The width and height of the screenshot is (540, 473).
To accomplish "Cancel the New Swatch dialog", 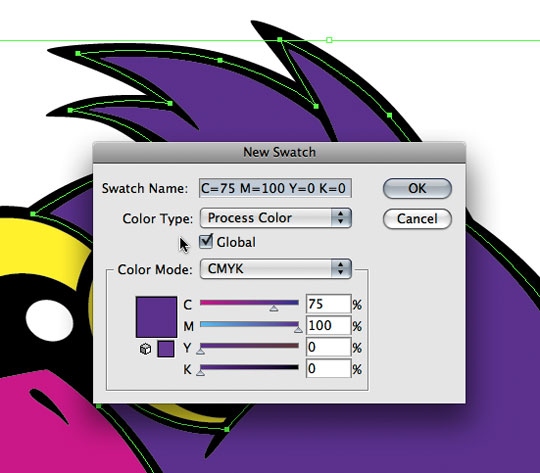I will 417,218.
